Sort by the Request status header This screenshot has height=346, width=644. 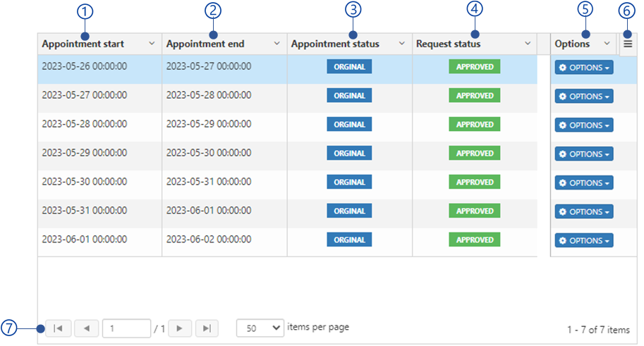[x=449, y=44]
